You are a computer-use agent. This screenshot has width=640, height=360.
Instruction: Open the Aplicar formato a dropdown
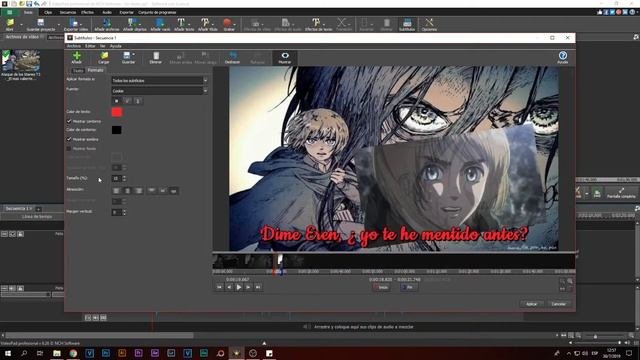tap(160, 80)
